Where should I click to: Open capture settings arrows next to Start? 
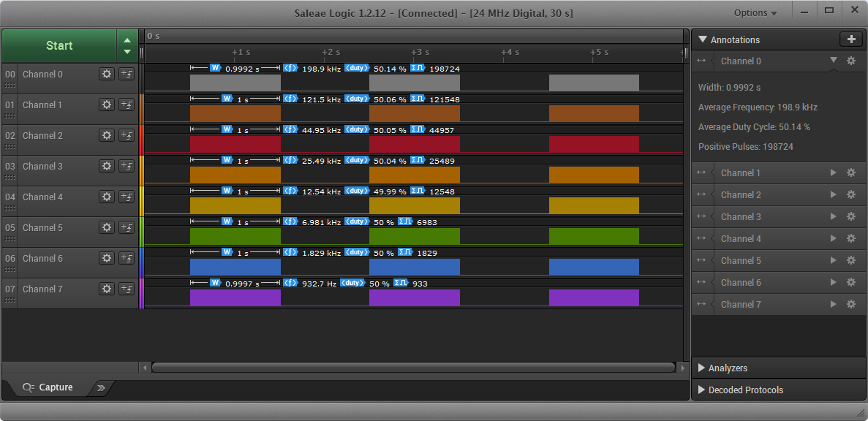[127, 46]
